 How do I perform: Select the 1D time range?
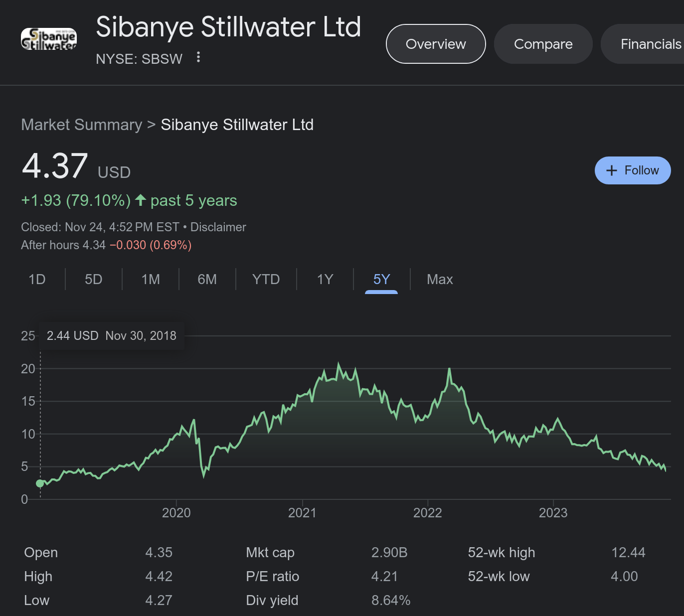[37, 279]
